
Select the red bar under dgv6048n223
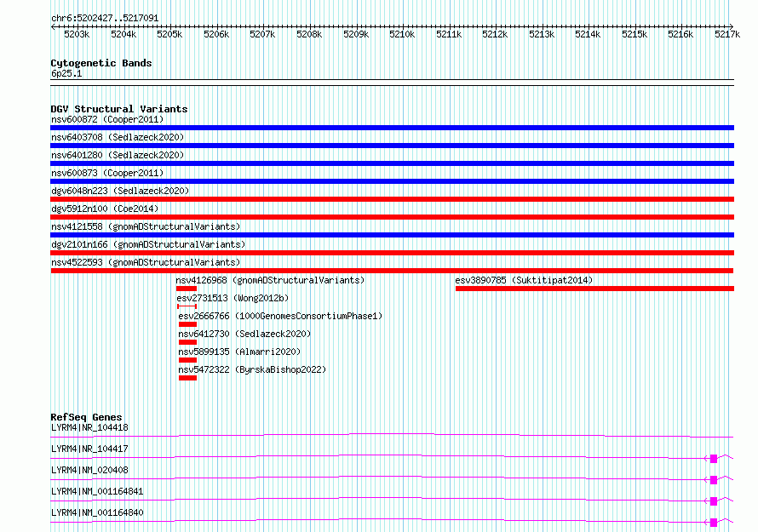pos(392,199)
